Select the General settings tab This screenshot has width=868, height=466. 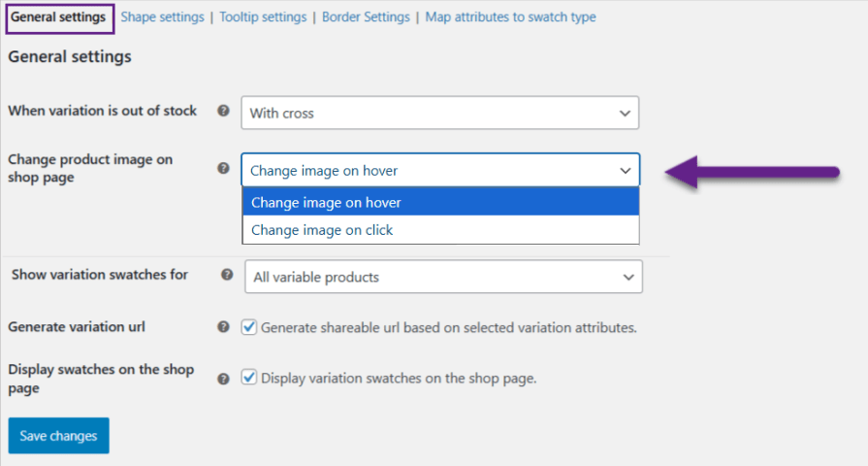tap(58, 17)
